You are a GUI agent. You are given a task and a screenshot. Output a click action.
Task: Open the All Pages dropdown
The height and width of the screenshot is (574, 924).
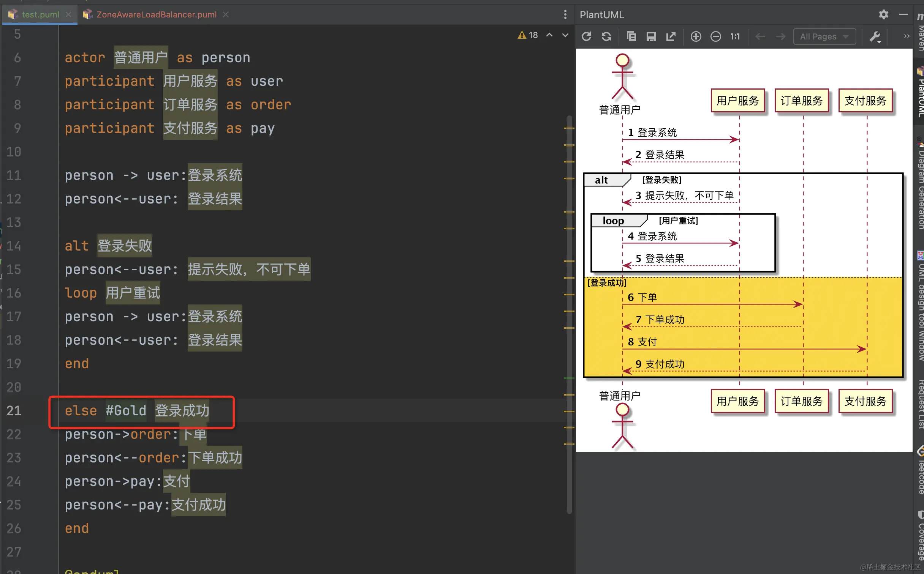(824, 36)
